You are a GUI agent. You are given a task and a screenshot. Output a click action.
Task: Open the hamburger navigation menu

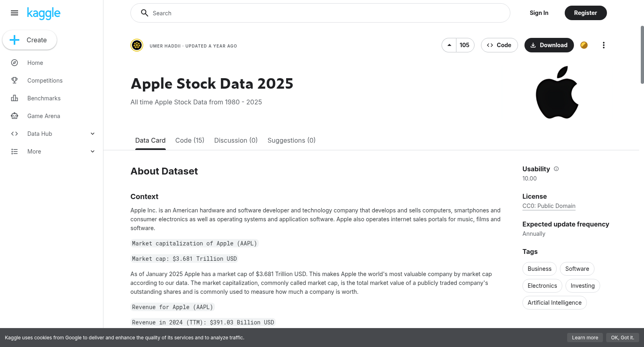(x=14, y=13)
